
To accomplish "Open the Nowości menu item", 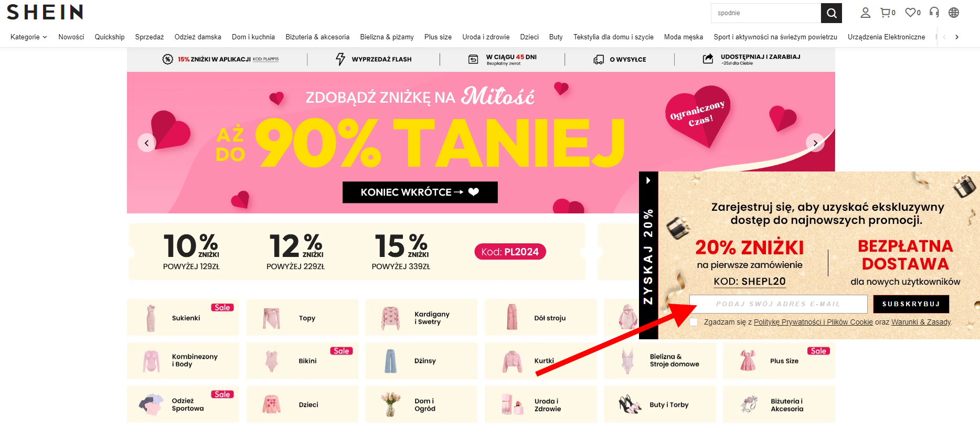I will tap(71, 37).
